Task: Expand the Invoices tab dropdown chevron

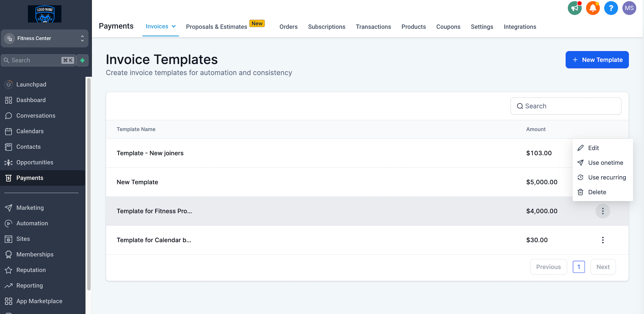Action: [x=174, y=27]
